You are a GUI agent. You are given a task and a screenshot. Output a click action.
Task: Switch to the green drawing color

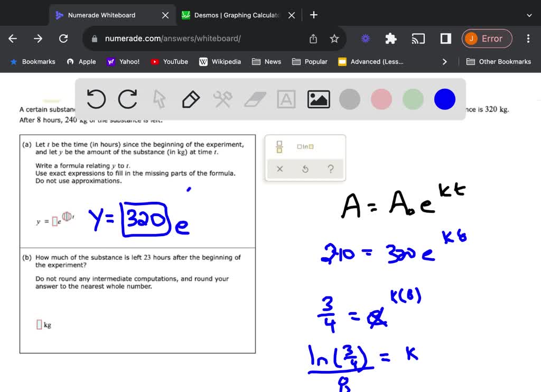click(x=413, y=99)
